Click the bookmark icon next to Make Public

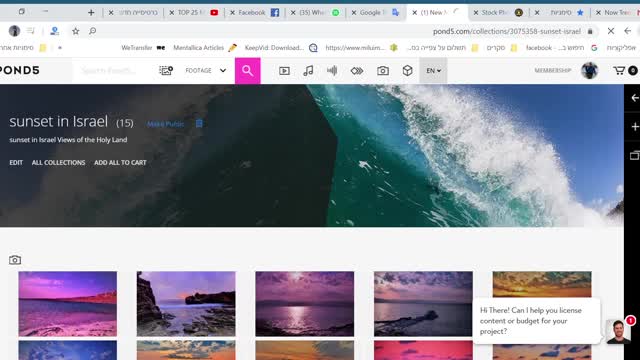tap(199, 123)
